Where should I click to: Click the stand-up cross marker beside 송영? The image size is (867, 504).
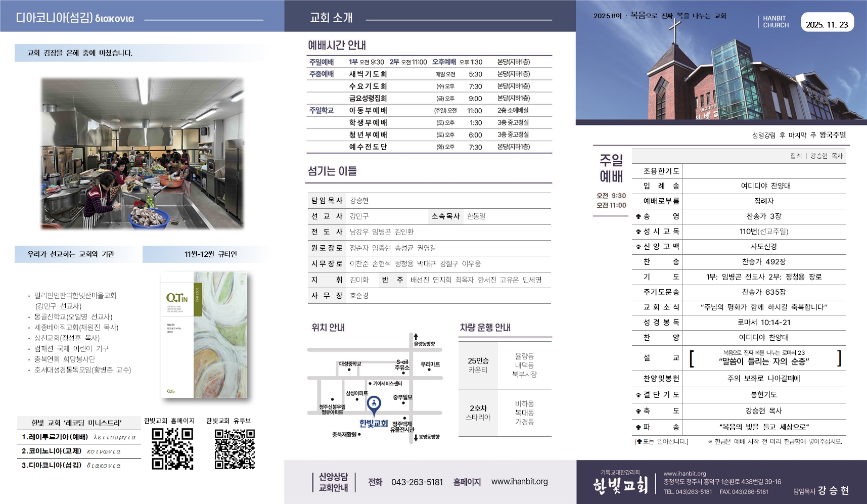pyautogui.click(x=638, y=216)
